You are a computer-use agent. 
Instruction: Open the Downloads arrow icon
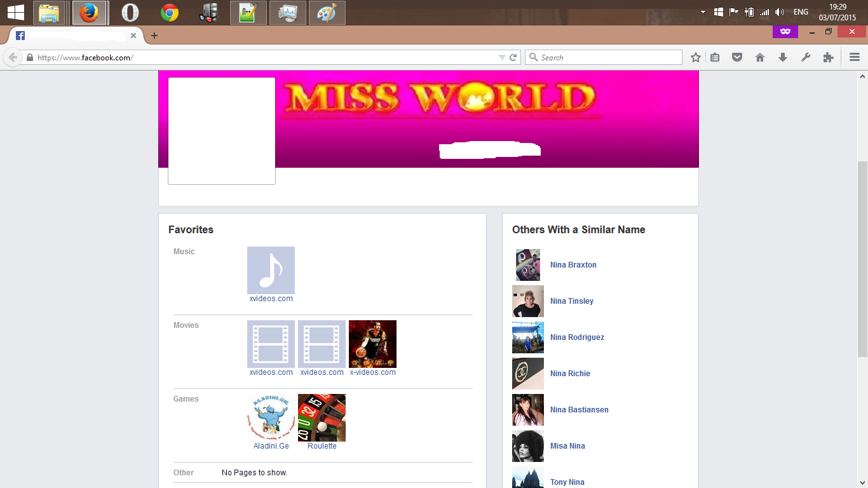[x=783, y=57]
